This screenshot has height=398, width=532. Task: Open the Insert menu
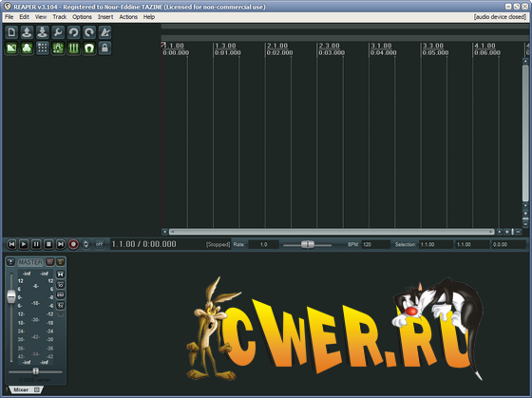point(105,17)
